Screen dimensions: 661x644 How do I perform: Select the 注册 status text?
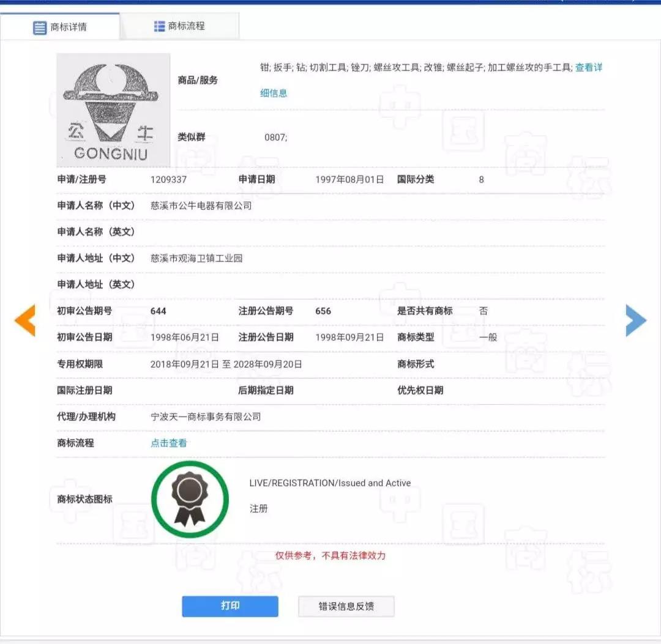click(x=258, y=509)
